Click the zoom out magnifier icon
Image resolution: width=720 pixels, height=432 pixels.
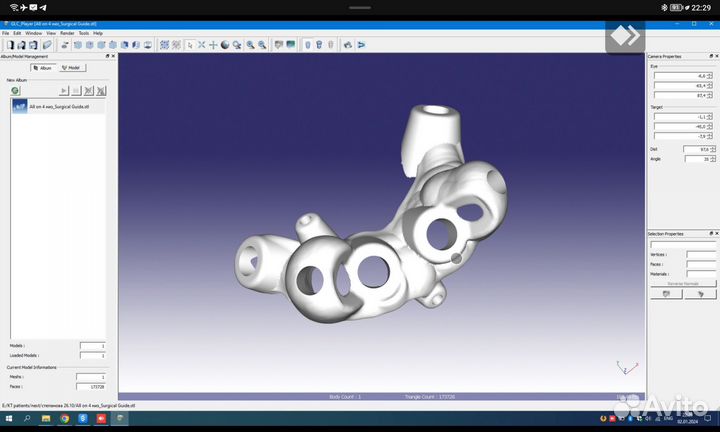pyautogui.click(x=262, y=45)
